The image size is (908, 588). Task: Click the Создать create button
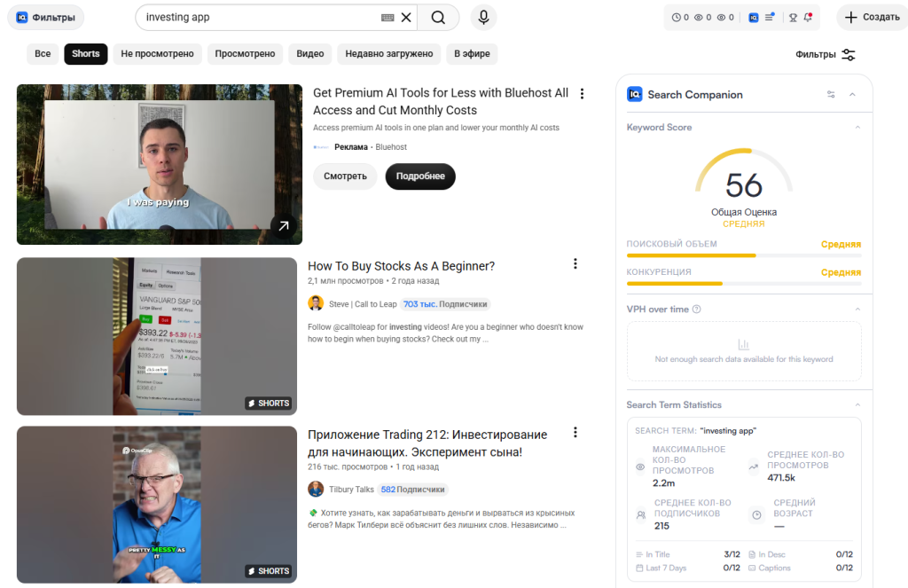point(873,18)
